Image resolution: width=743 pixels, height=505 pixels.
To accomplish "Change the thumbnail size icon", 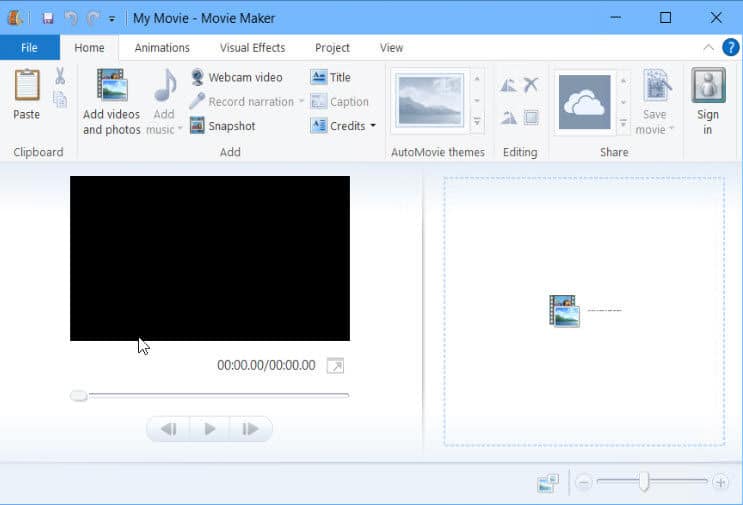I will click(x=548, y=483).
